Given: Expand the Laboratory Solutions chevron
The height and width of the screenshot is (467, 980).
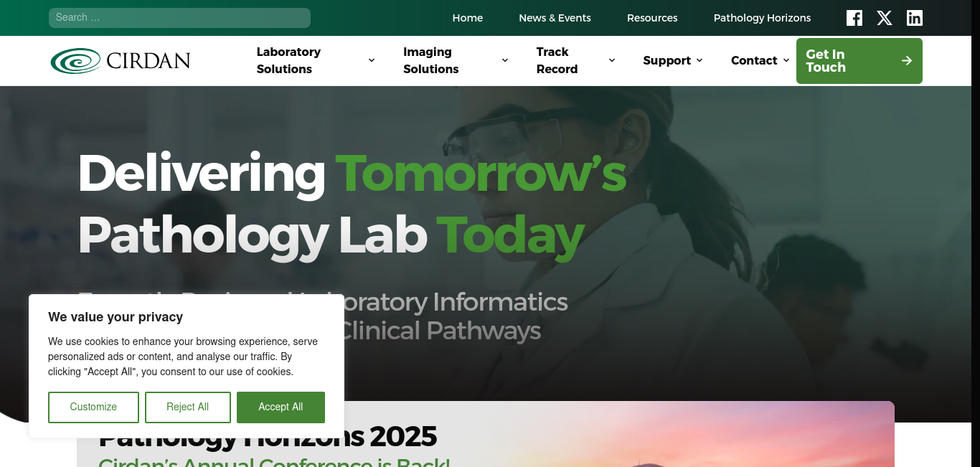Looking at the screenshot, I should click(x=372, y=61).
